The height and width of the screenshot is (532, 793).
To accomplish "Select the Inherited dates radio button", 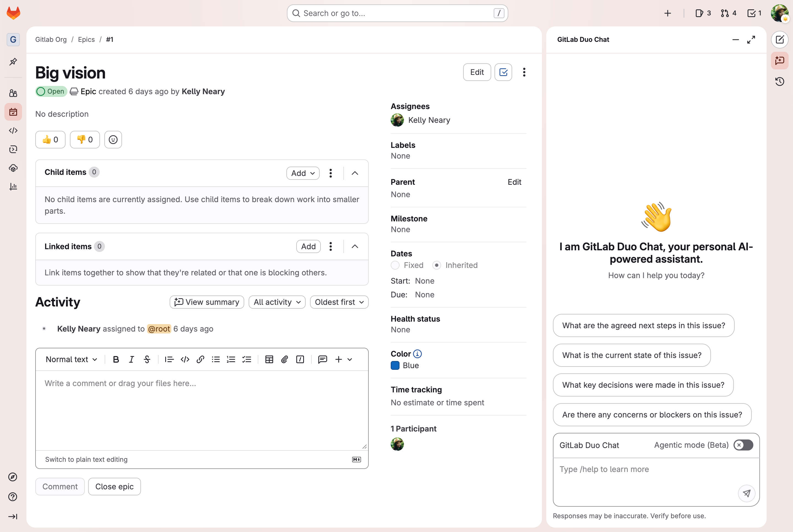I will point(437,265).
